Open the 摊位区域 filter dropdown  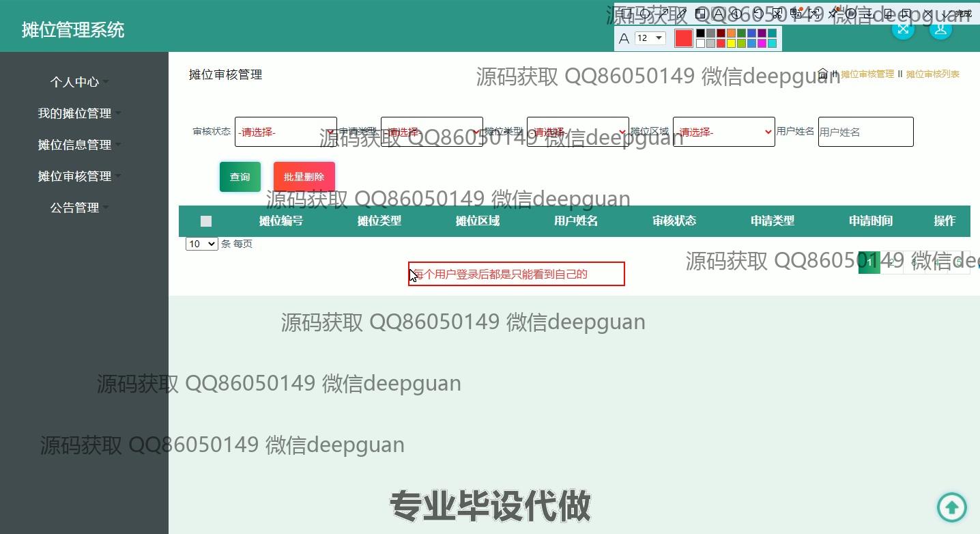coord(724,132)
